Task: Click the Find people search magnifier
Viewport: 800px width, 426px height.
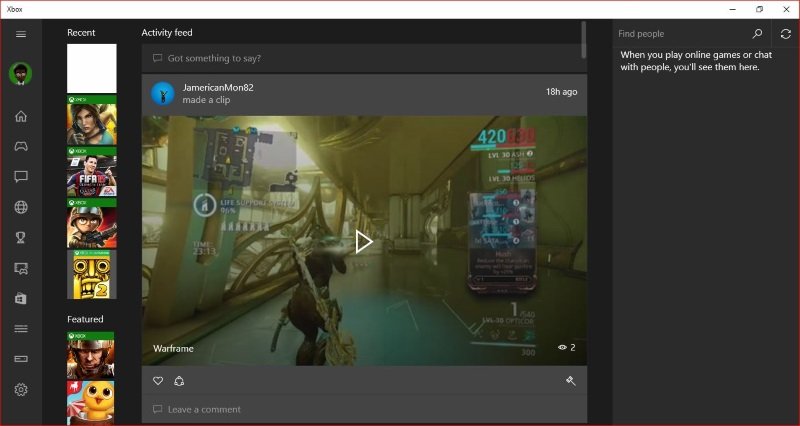Action: click(x=757, y=34)
